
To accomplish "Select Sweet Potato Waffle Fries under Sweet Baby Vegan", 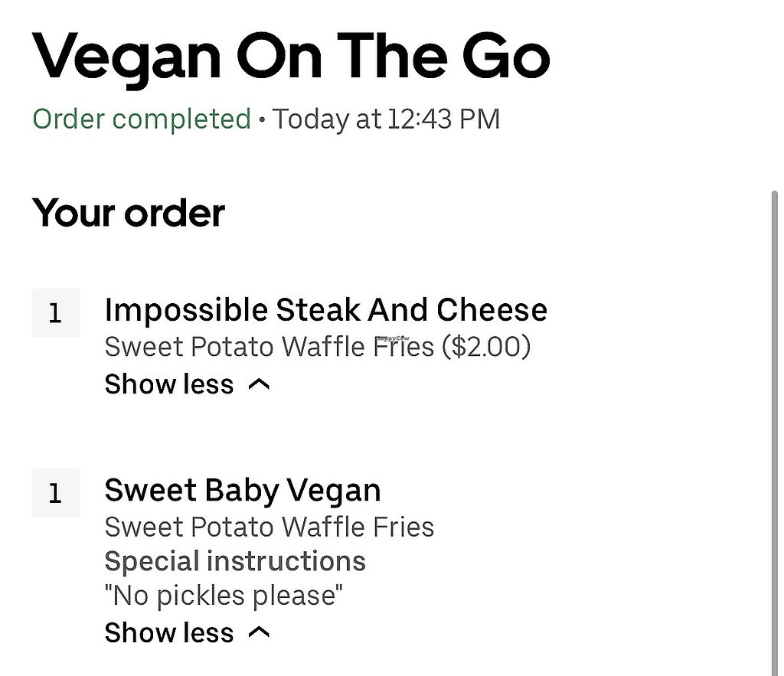I will point(269,527).
